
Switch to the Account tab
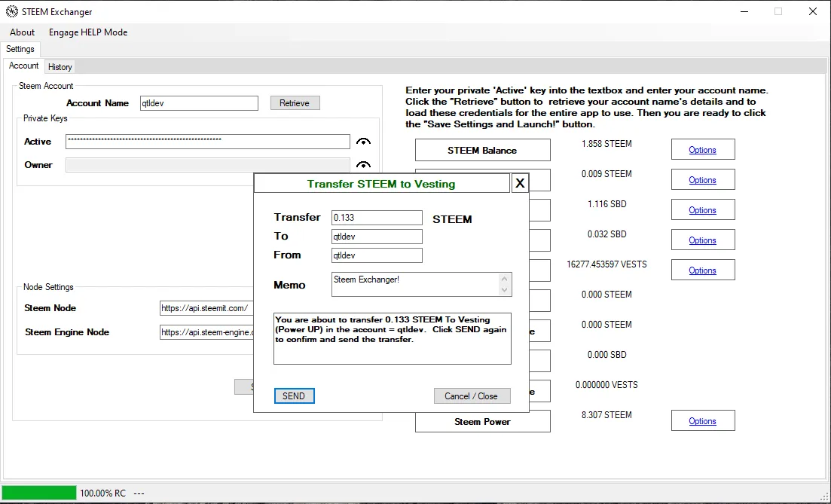(x=24, y=66)
